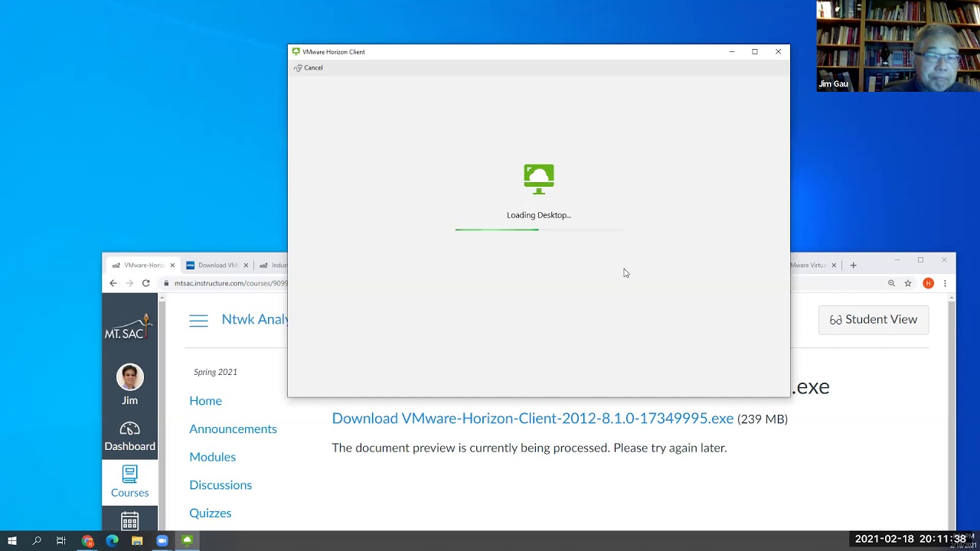Open a new Chrome tab
980x551 pixels.
click(x=853, y=266)
